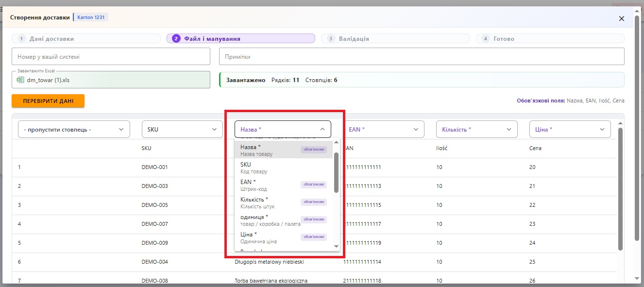Viewport: 644px width, 287px height.
Task: Click the Номер у вашій системі field
Action: click(x=111, y=56)
